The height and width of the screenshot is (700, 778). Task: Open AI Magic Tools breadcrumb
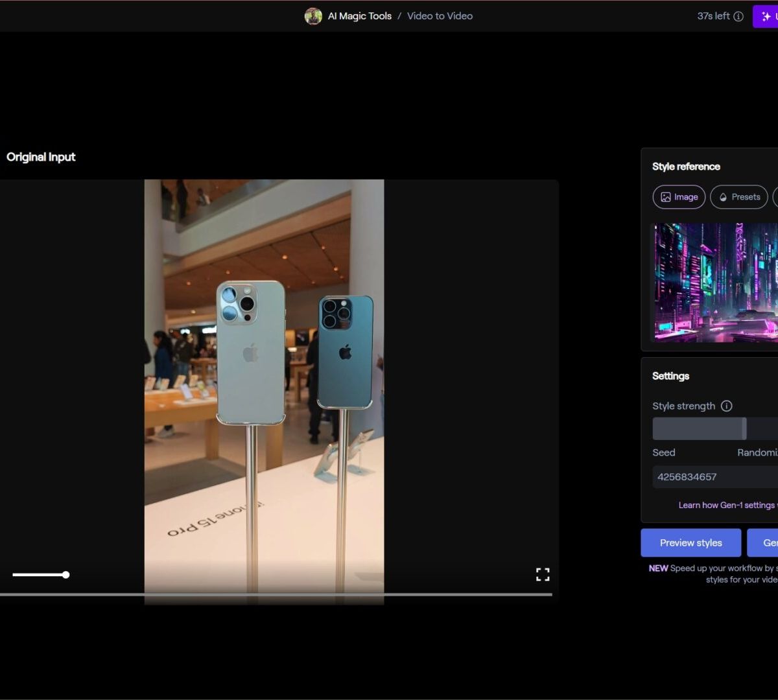(360, 16)
